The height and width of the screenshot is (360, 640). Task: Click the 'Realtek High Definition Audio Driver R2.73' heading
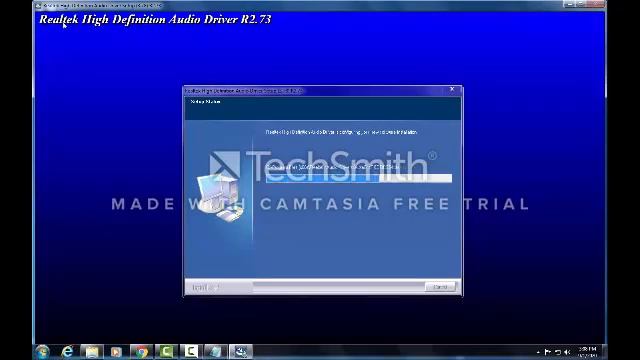tap(155, 19)
